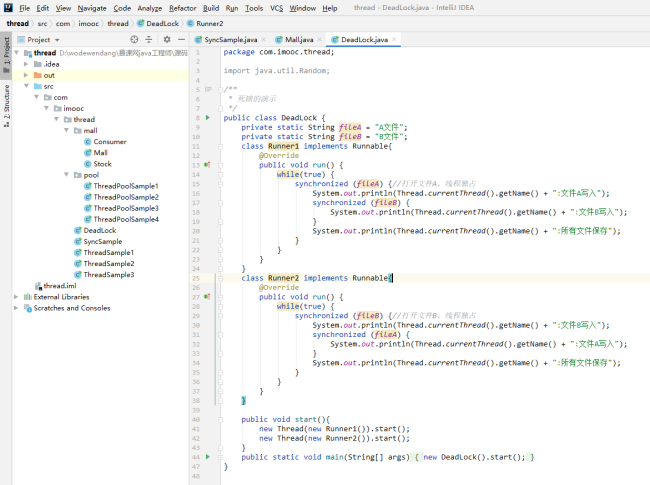650x485 pixels.
Task: Click Runner2 in the breadcrumb bar
Action: (209, 22)
